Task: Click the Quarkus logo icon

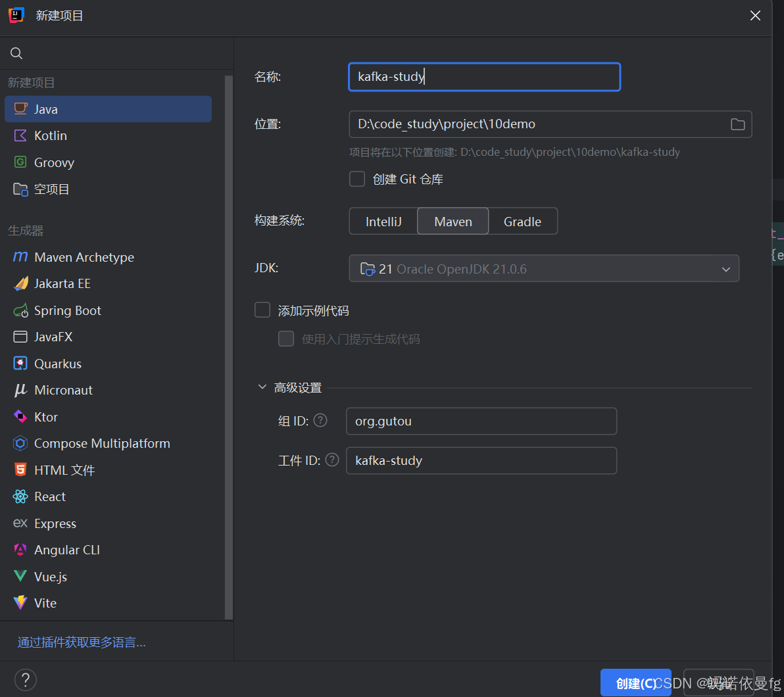Action: [20, 364]
